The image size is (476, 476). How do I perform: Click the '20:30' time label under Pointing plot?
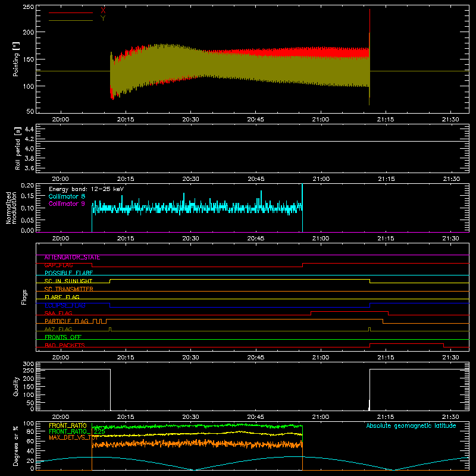click(190, 120)
